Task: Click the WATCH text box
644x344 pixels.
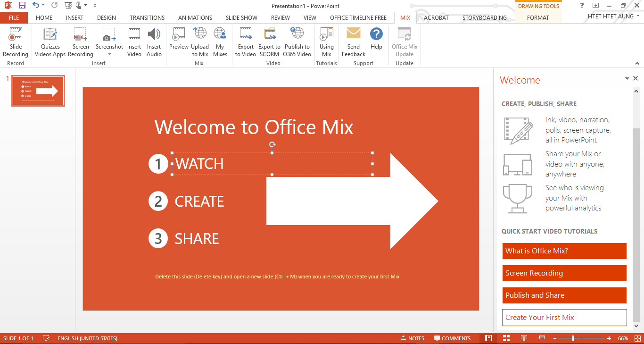Action: click(x=272, y=164)
